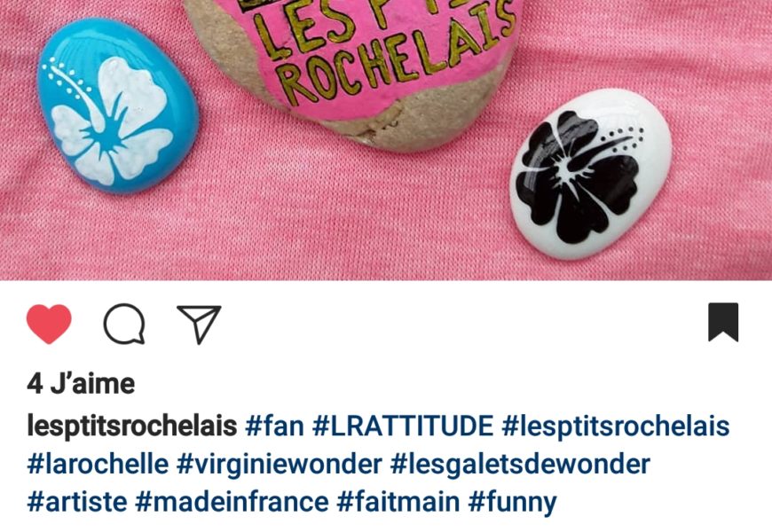Open the #fan hashtag

pyautogui.click(x=274, y=426)
